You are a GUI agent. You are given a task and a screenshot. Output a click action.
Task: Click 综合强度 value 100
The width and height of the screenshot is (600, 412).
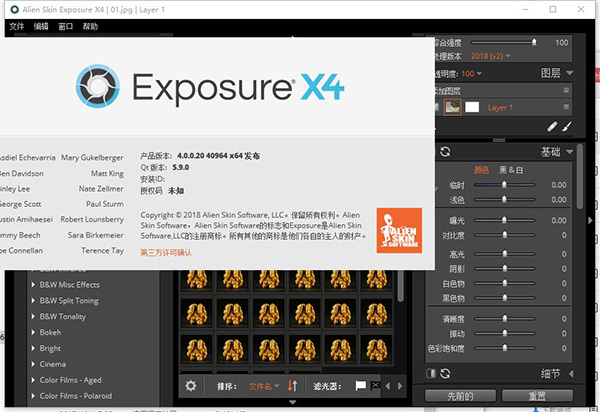561,42
